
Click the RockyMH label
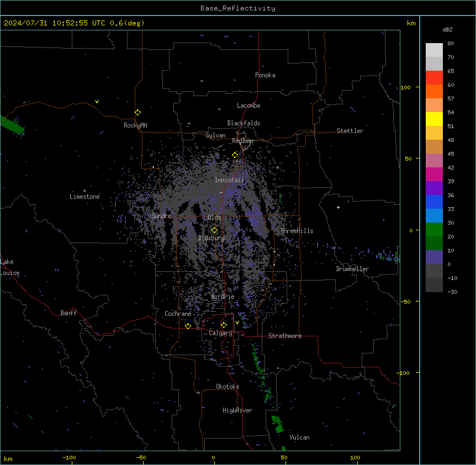tap(135, 125)
